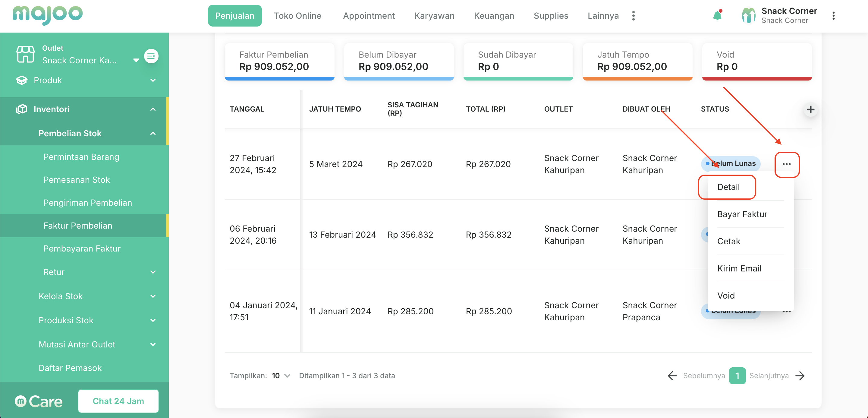The width and height of the screenshot is (868, 418).
Task: Click the STATUS column header
Action: pyautogui.click(x=715, y=109)
